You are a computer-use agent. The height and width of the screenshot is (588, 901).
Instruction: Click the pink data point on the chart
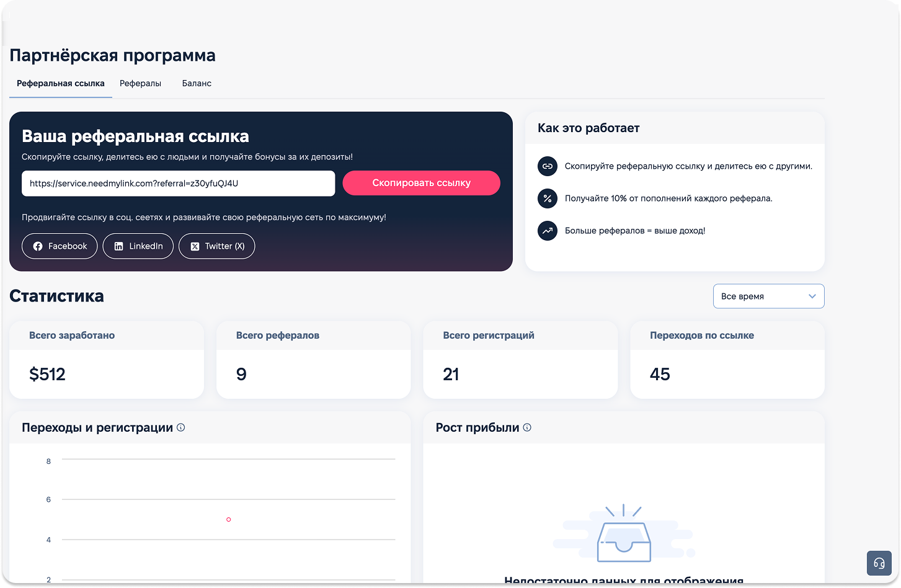pyautogui.click(x=229, y=519)
